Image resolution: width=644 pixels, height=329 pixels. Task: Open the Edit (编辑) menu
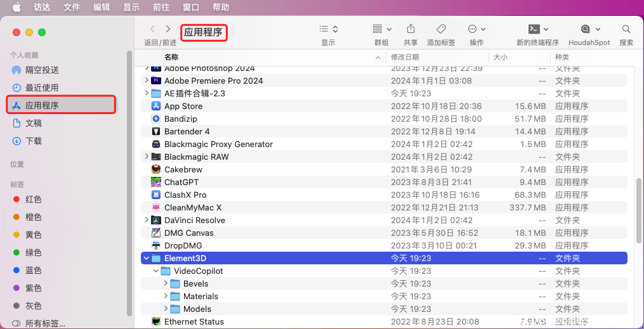pos(102,7)
